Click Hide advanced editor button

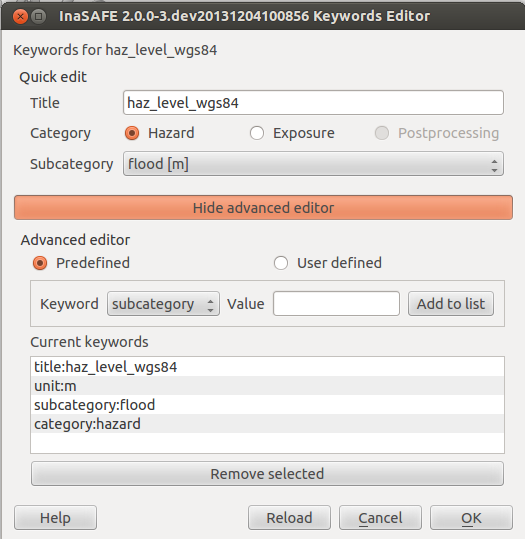[263, 208]
